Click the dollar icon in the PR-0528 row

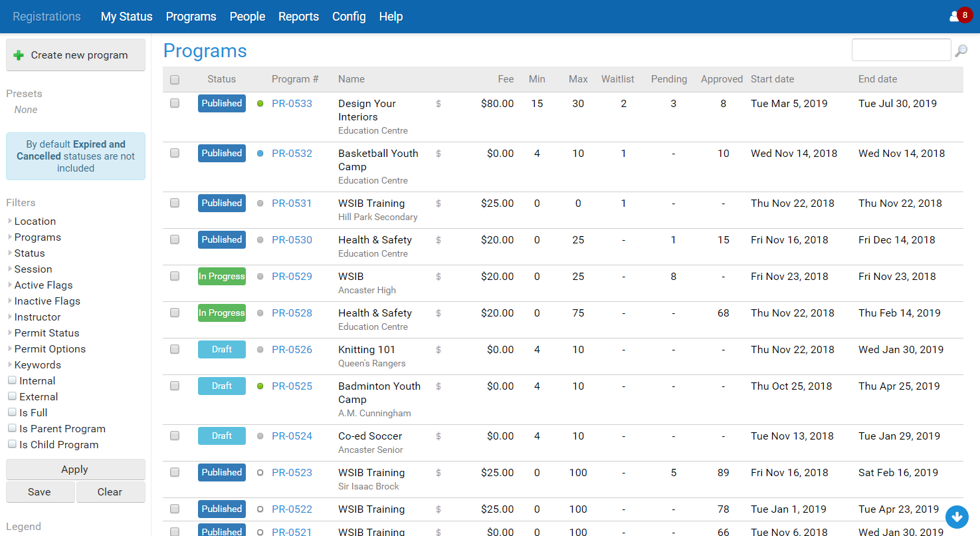pyautogui.click(x=439, y=313)
